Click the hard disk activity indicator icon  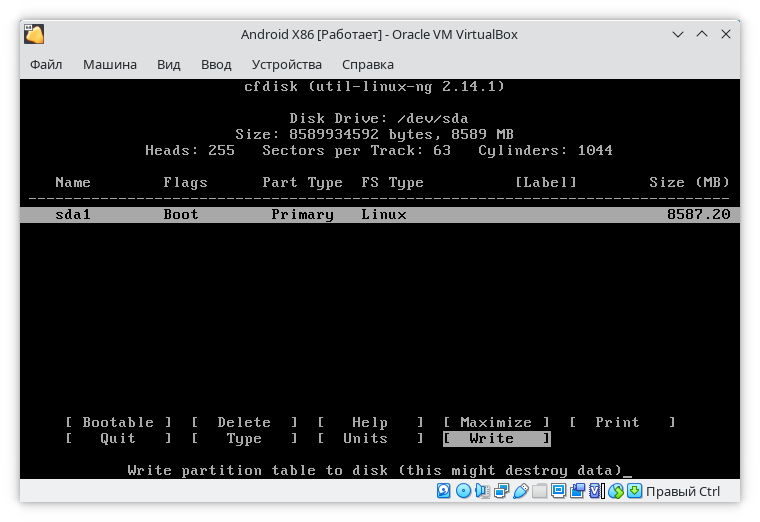tap(444, 491)
